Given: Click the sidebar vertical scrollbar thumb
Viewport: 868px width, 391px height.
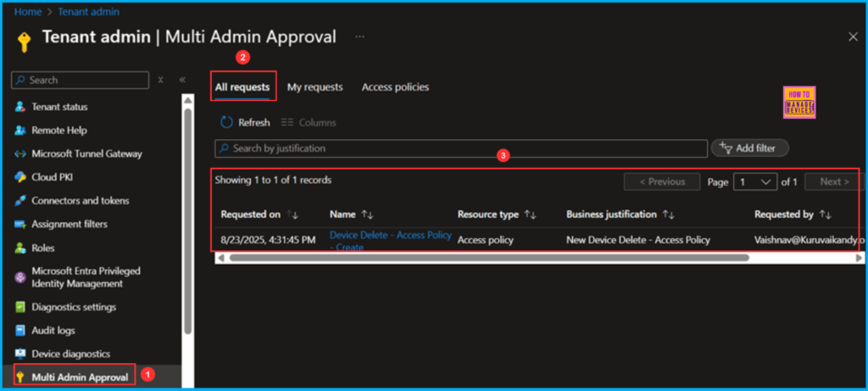Looking at the screenshot, I should (x=187, y=221).
